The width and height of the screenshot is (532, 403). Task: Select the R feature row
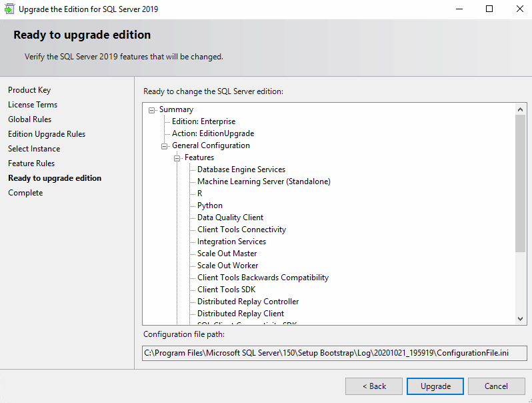coord(200,193)
